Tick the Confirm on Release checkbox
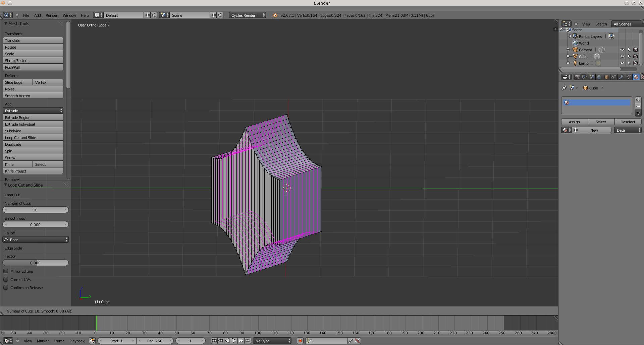 (x=6, y=287)
